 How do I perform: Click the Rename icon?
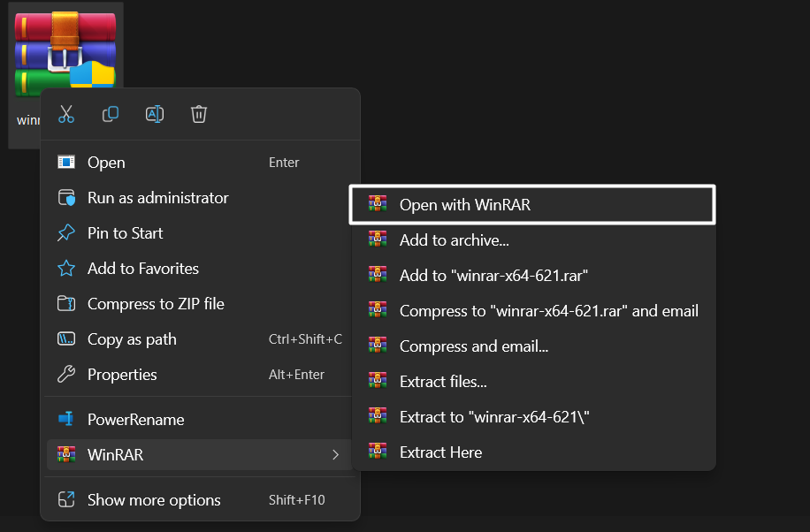(154, 114)
